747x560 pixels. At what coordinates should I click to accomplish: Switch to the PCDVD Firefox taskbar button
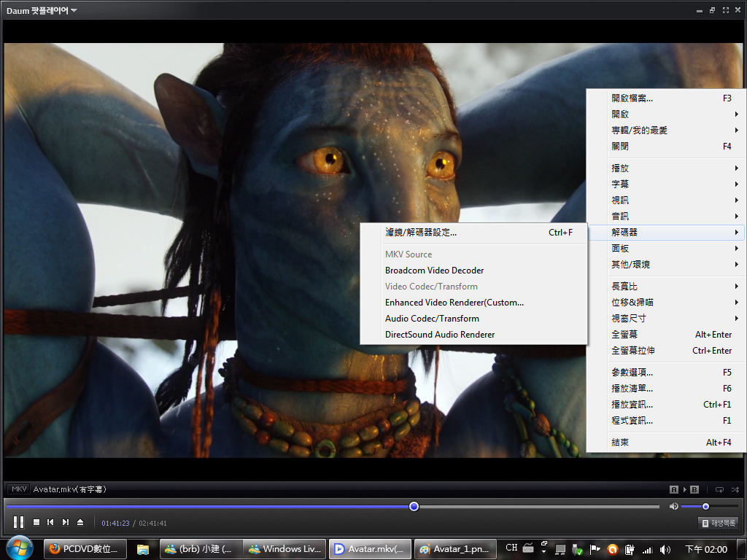pos(85,548)
